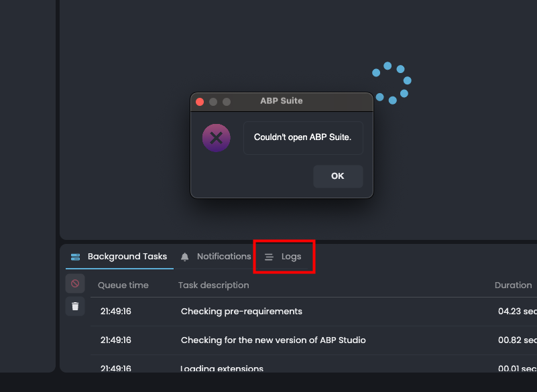The height and width of the screenshot is (392, 537).
Task: Select the new version check task row
Action: pyautogui.click(x=273, y=340)
